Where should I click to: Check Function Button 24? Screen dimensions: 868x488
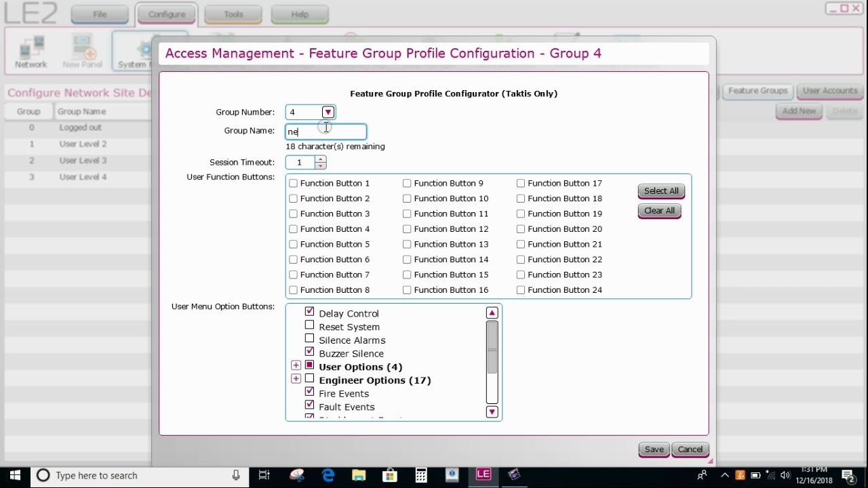pos(521,290)
